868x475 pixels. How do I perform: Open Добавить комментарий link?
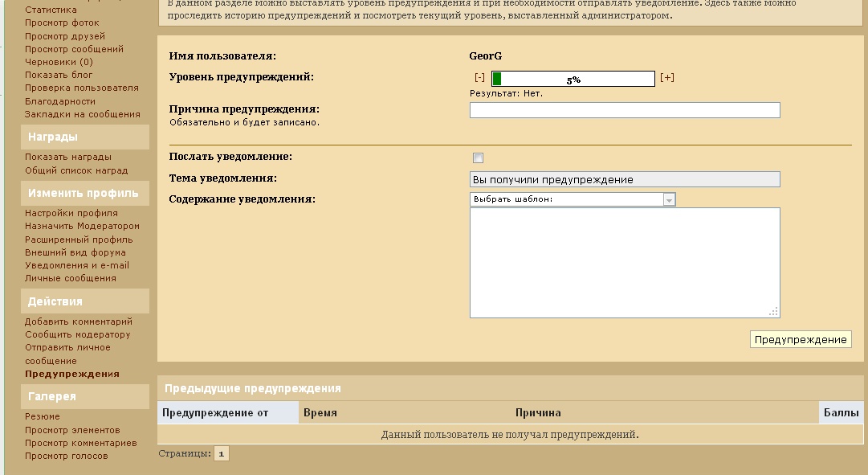[79, 321]
